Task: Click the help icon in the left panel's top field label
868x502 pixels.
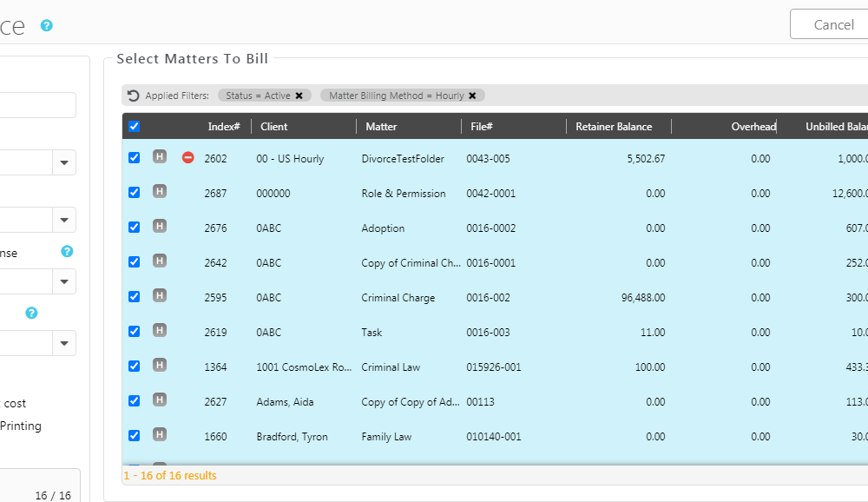Action: pos(67,252)
